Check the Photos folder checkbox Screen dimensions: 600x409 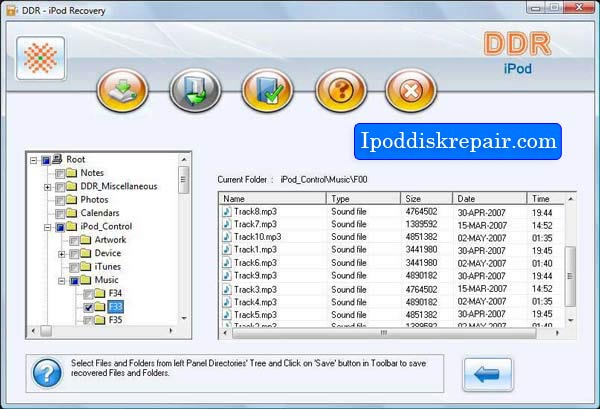60,200
